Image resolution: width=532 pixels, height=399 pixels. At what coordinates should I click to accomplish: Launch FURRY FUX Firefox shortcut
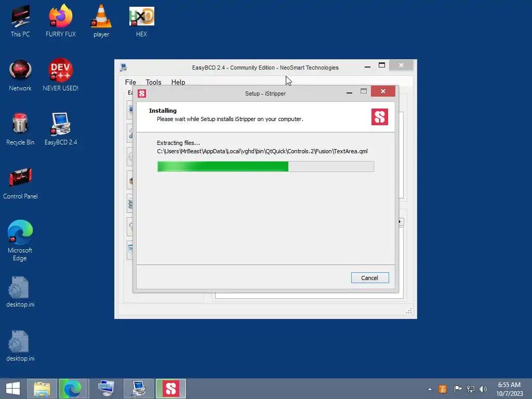coord(61,21)
